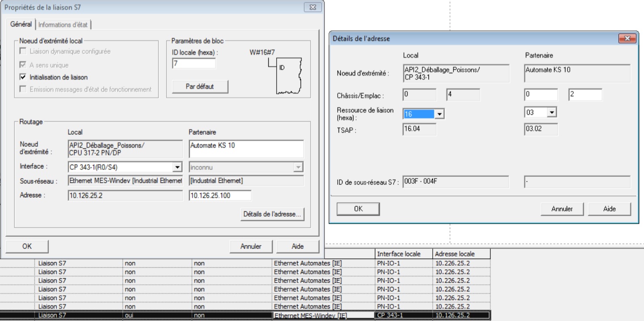The image size is (644, 321).
Task: Toggle Initialisation de liaison checkbox
Action: coord(23,77)
